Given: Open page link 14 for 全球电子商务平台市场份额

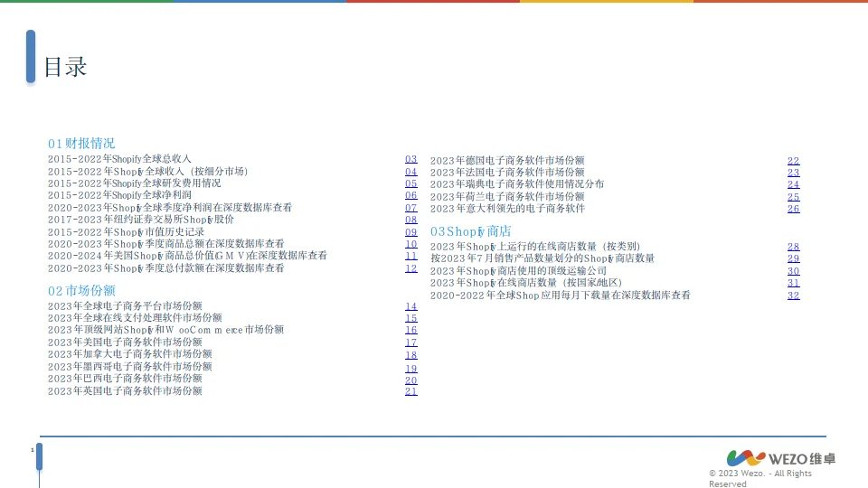Looking at the screenshot, I should point(410,306).
